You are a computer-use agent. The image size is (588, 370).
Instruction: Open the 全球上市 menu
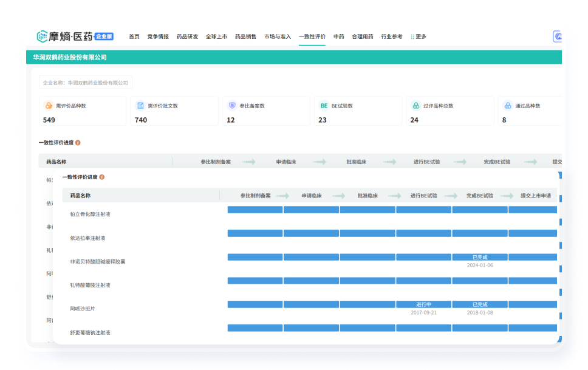(216, 36)
